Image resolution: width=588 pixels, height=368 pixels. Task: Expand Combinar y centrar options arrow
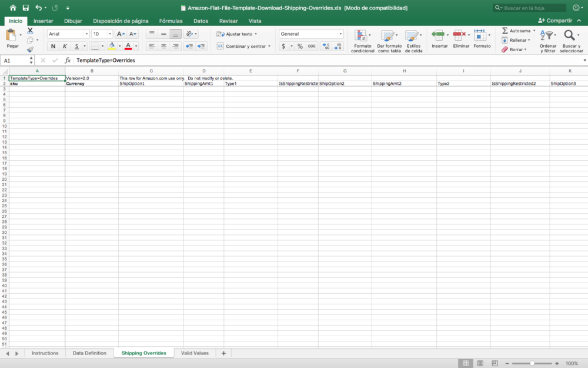[269, 46]
